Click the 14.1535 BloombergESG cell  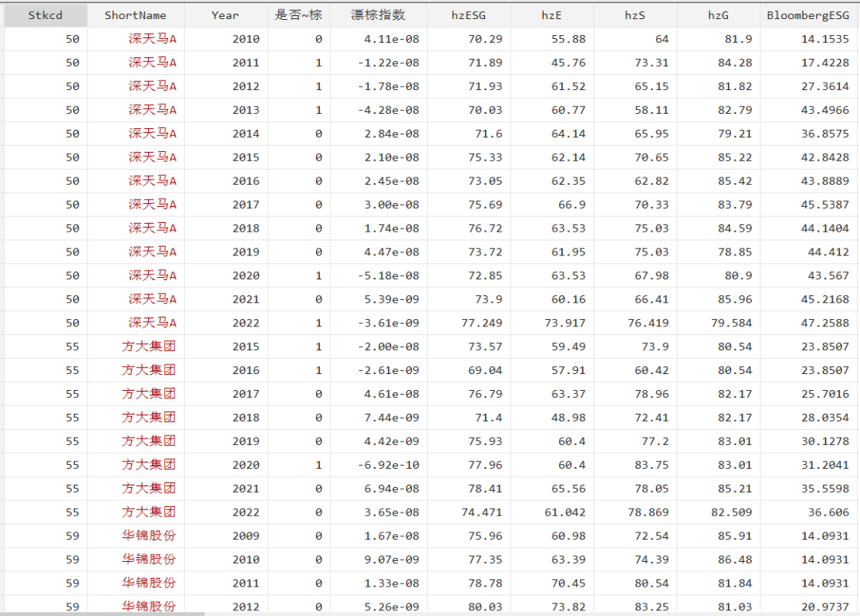click(x=808, y=39)
